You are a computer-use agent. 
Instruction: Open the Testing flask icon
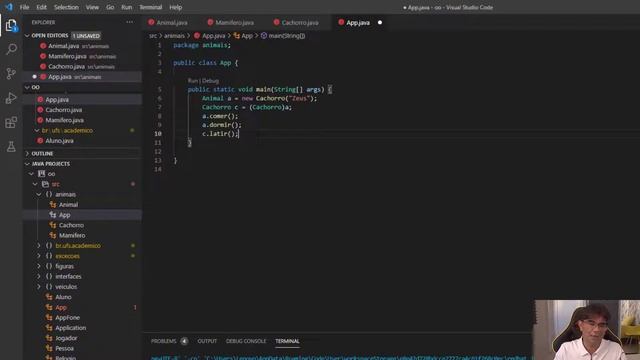point(11,146)
